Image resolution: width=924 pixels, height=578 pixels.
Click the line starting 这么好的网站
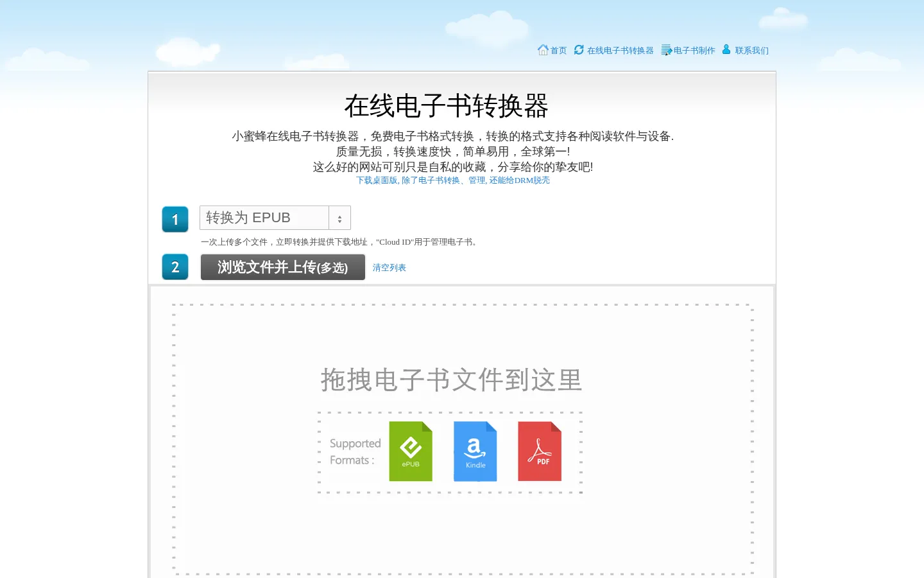point(453,167)
